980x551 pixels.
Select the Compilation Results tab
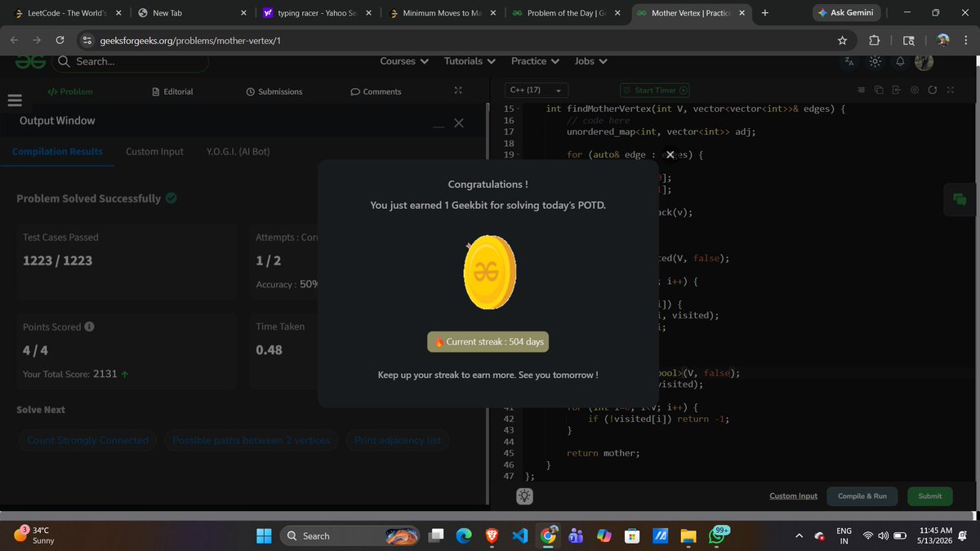(x=57, y=151)
